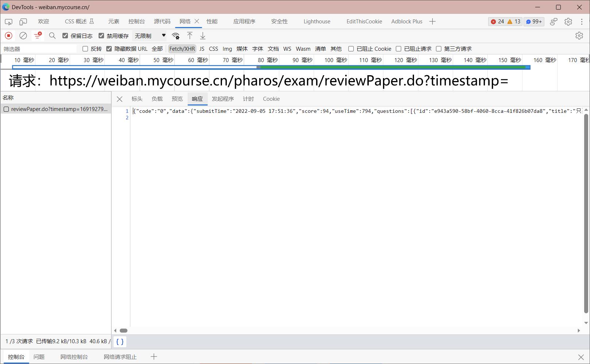Open the Application tab
The image size is (590, 364).
[244, 22]
